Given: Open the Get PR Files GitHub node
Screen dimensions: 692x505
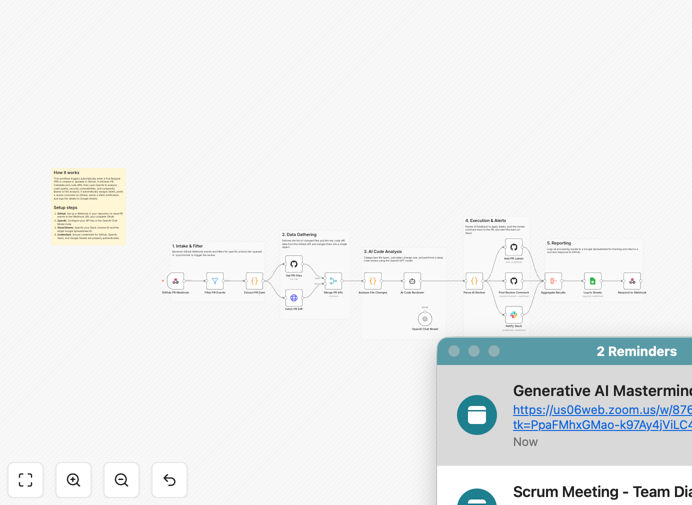Looking at the screenshot, I should (294, 264).
